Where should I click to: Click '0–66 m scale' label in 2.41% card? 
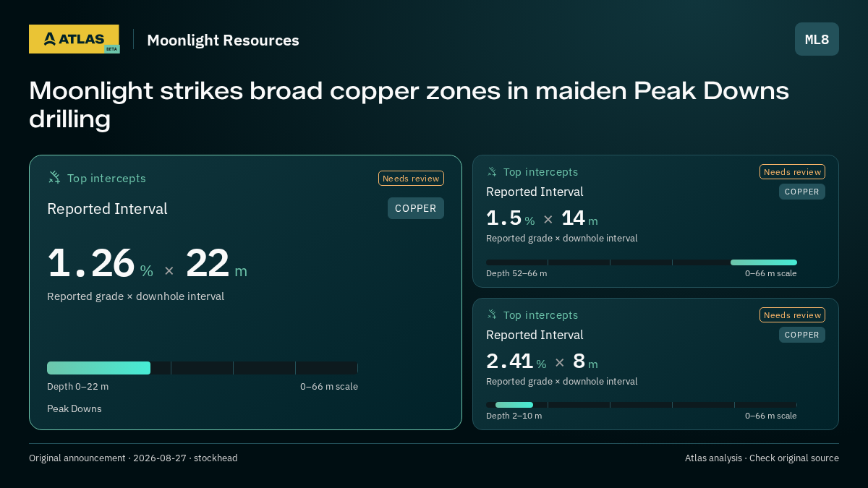tap(771, 416)
